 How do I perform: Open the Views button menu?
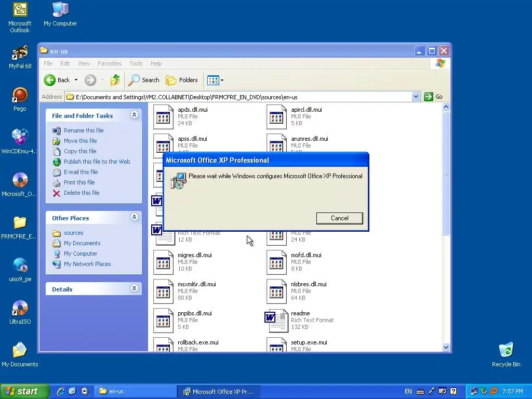pos(215,81)
